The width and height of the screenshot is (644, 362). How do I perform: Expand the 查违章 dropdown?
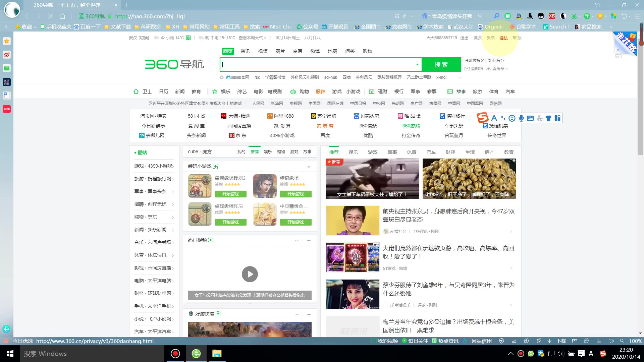click(x=506, y=69)
